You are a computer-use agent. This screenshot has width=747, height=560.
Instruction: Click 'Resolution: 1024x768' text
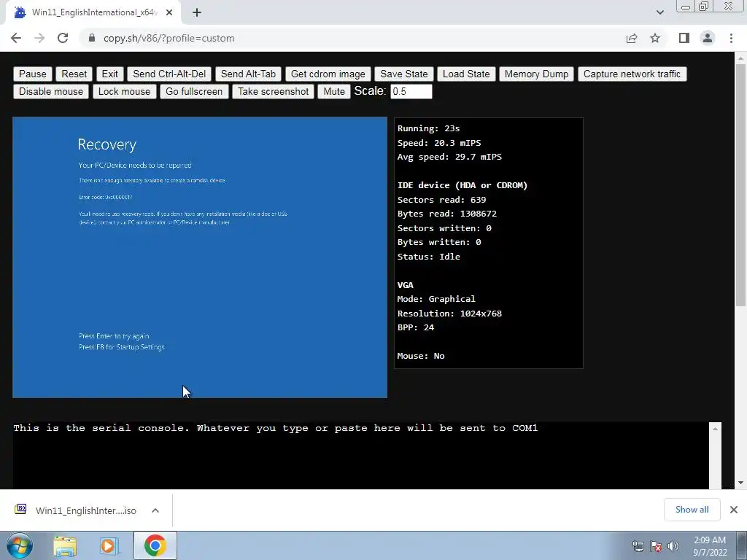tap(449, 314)
